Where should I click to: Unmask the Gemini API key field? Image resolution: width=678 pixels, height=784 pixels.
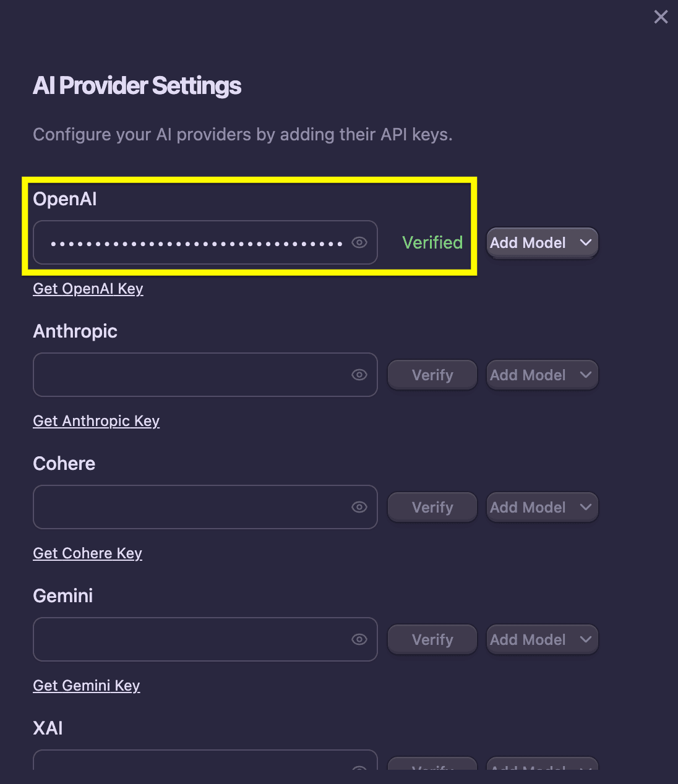[359, 639]
